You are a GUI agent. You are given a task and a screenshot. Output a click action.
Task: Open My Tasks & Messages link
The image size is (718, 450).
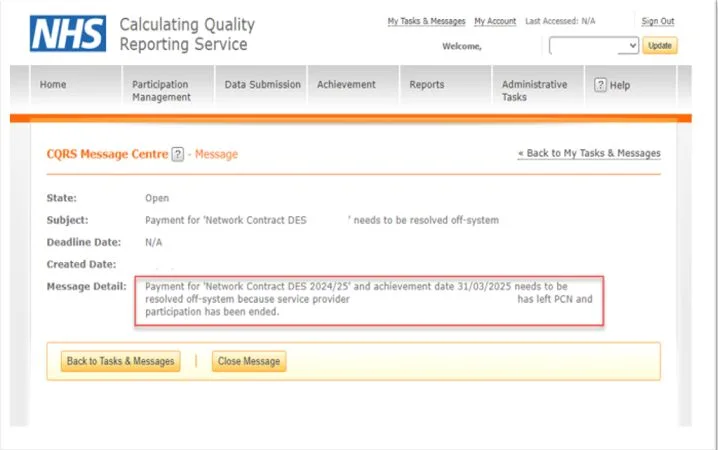pos(426,21)
